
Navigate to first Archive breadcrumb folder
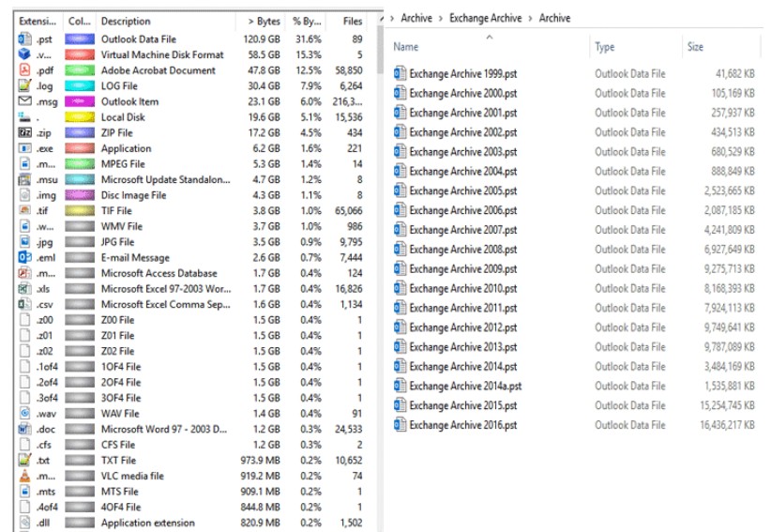pos(416,18)
